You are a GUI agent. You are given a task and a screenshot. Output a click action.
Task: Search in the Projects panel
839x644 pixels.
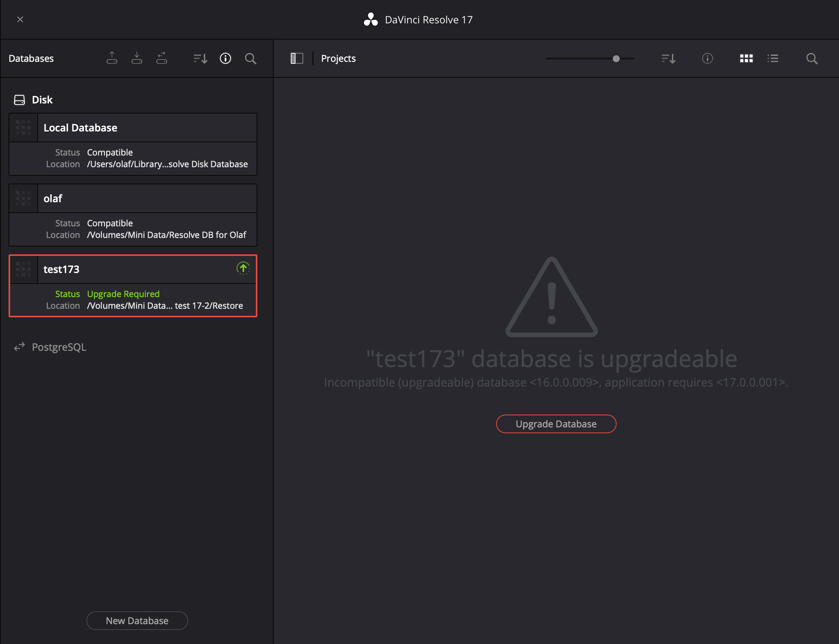[x=812, y=59]
